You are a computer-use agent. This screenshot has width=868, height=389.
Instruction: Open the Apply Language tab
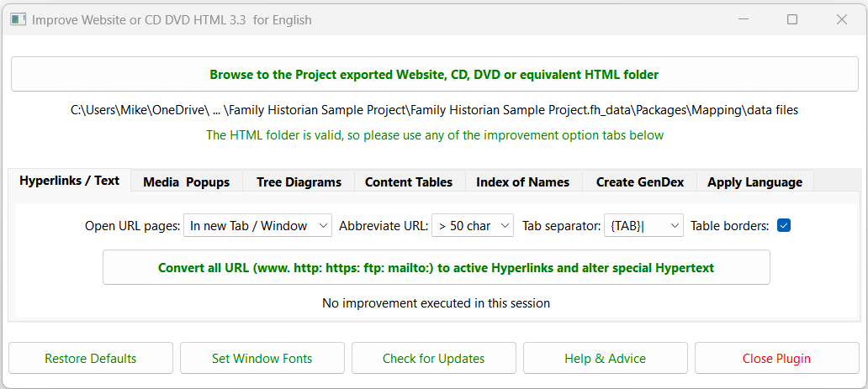pos(754,181)
